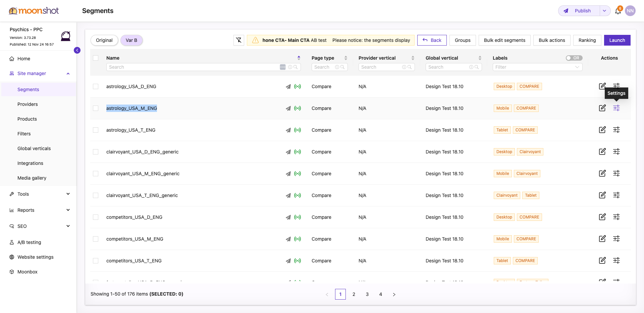Check the competitors_USA_D_ENG row
Screen dimensions: 644x313
pyautogui.click(x=96, y=217)
